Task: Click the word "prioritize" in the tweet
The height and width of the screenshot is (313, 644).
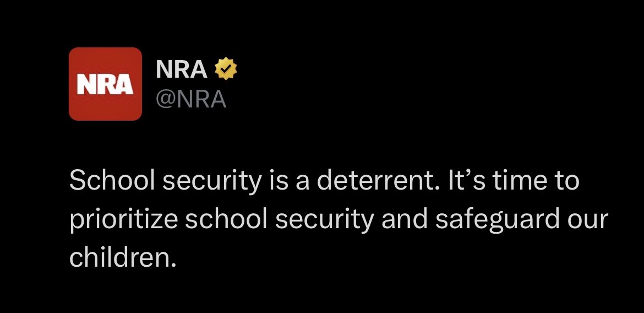Action: (123, 220)
